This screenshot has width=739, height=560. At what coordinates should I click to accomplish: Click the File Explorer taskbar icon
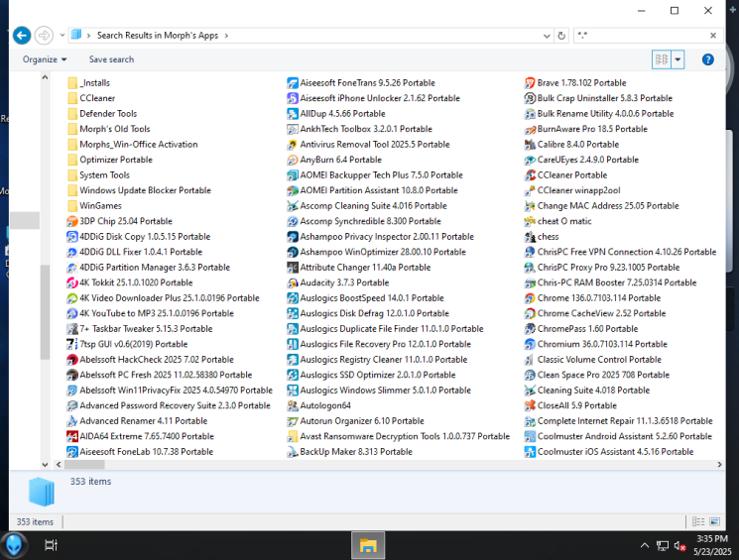click(368, 545)
